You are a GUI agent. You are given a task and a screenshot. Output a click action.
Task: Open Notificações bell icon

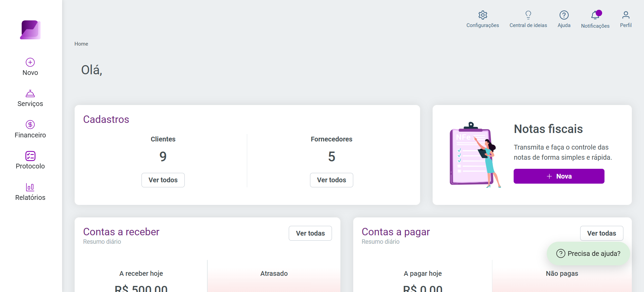click(595, 15)
